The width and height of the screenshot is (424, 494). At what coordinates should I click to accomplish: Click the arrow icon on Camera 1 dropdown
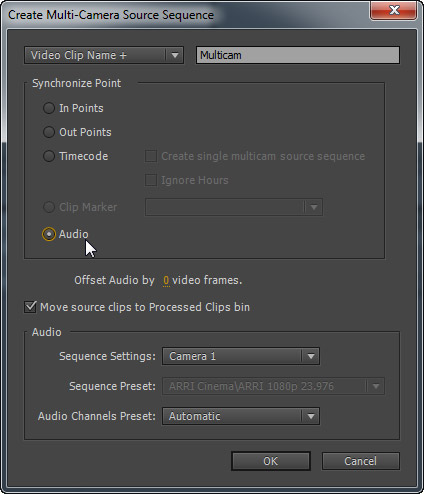[x=311, y=356]
